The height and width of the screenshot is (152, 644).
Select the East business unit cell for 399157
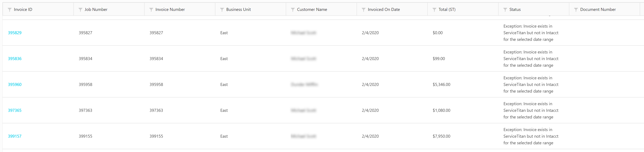[224, 136]
